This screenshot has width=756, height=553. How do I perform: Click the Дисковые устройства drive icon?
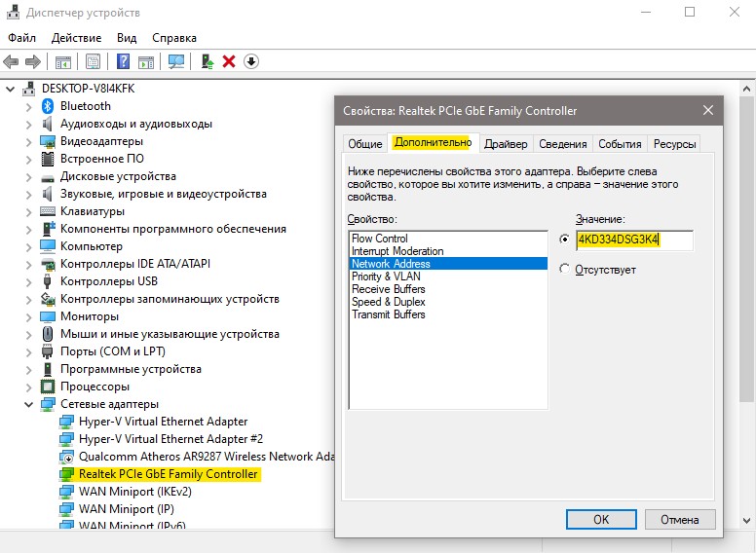[x=47, y=178]
